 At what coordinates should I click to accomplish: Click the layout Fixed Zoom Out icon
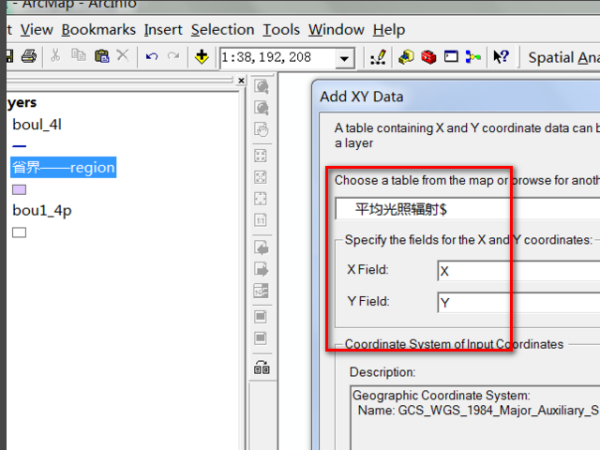[261, 177]
